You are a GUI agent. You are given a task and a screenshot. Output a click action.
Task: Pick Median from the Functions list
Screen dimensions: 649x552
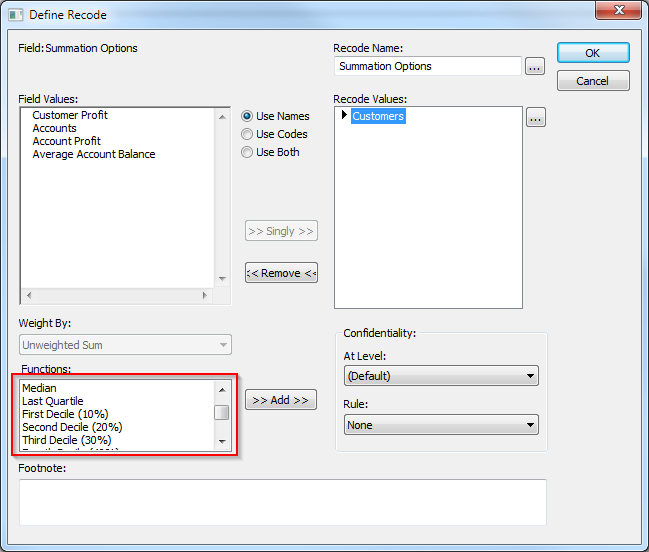(40, 388)
